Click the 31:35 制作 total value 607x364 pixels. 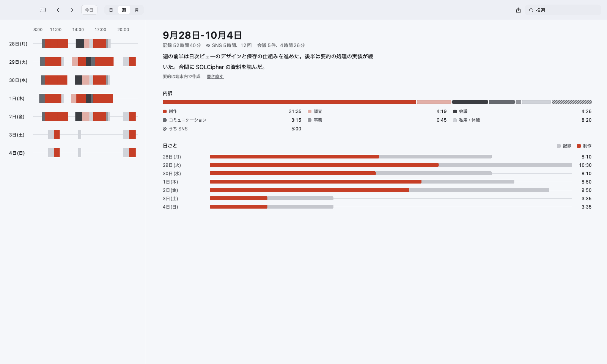295,111
